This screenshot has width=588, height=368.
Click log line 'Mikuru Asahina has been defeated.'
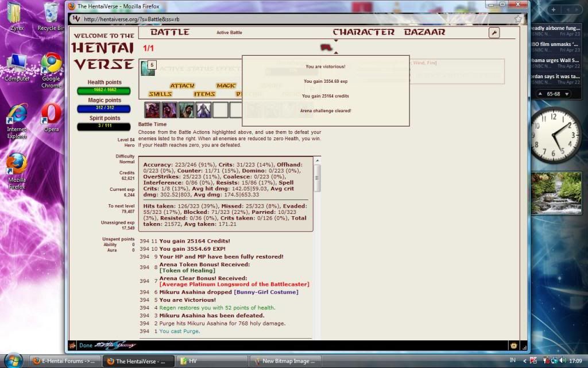[x=212, y=316]
